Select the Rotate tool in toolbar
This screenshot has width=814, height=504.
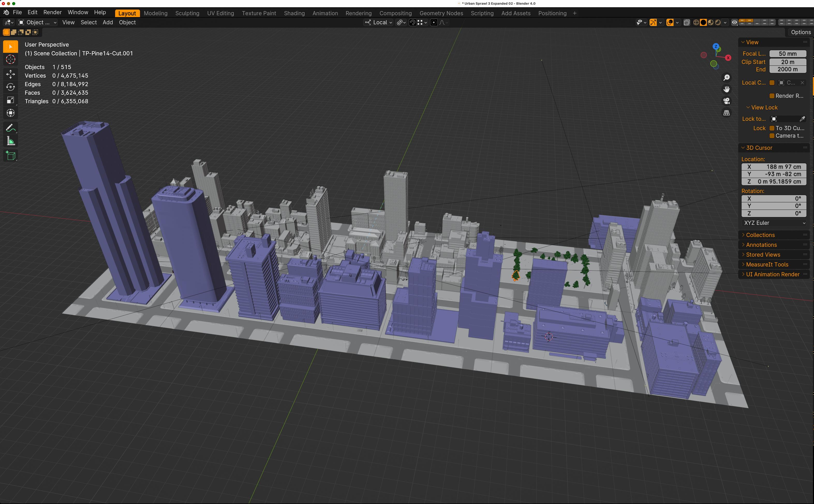click(11, 87)
